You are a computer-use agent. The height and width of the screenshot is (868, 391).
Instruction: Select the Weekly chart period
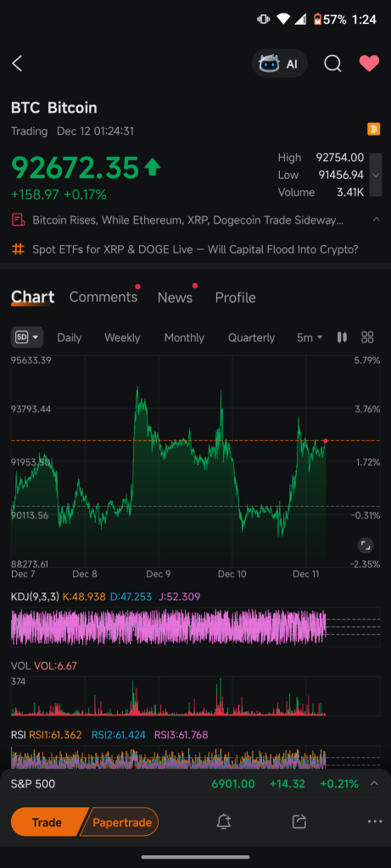click(x=122, y=337)
